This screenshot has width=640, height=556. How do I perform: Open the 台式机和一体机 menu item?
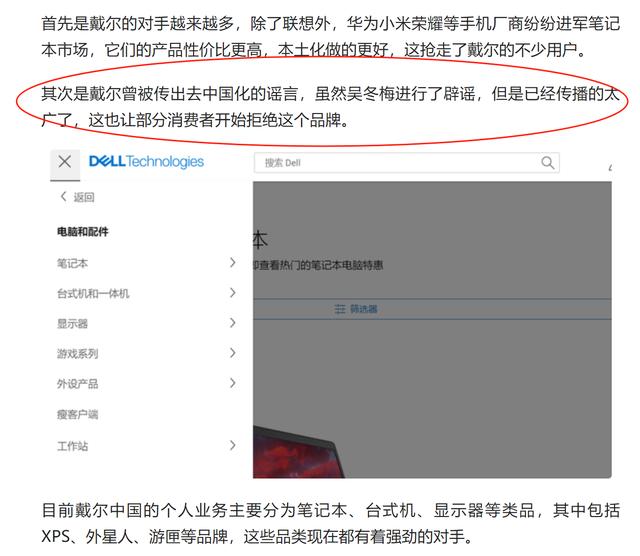click(93, 294)
